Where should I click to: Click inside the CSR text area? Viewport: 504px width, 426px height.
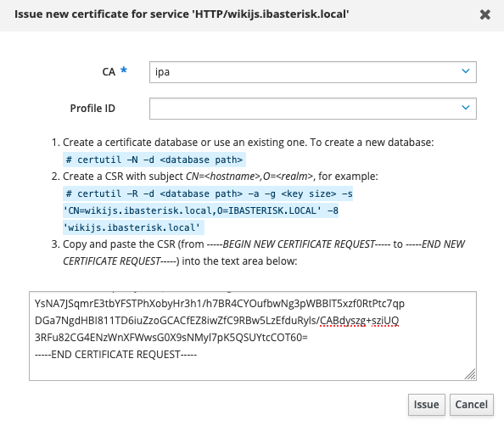pyautogui.click(x=253, y=336)
